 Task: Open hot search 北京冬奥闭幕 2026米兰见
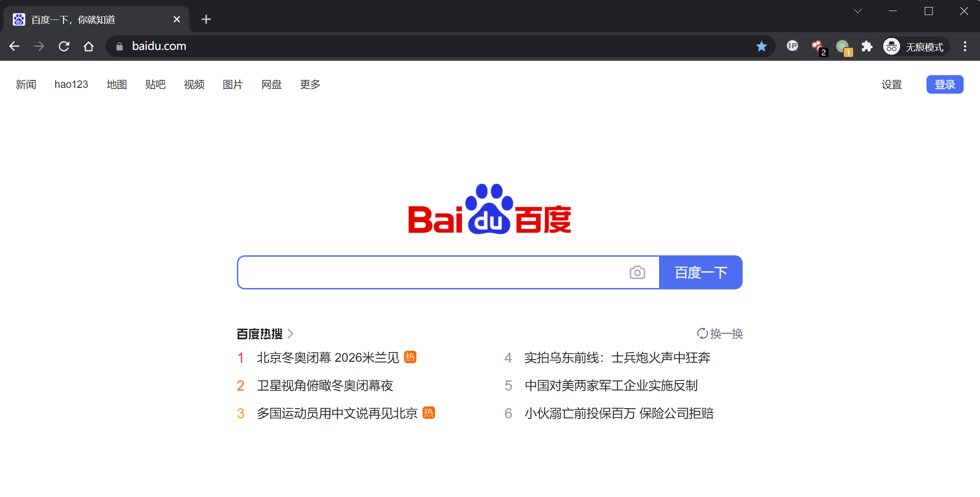[x=328, y=357]
